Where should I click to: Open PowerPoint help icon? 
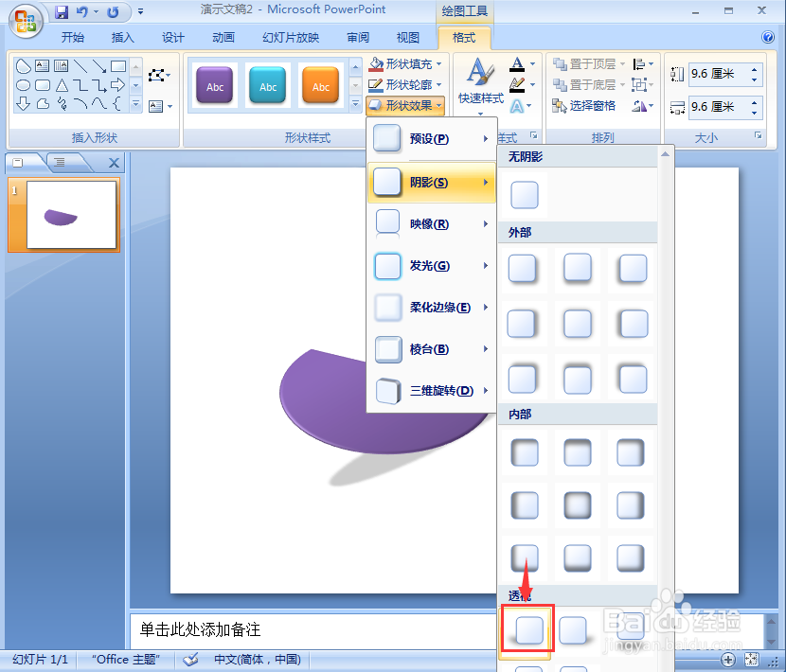point(767,37)
